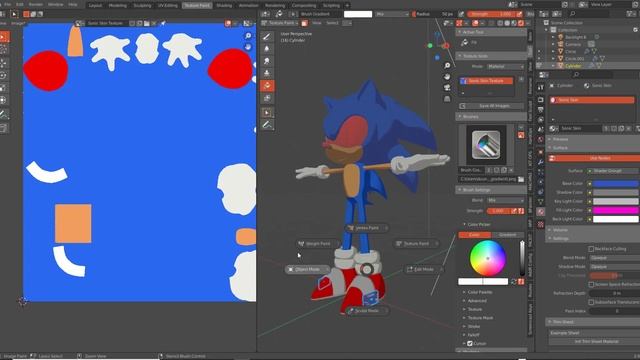
Task: Select the Mask tool in viewport toolbar
Action: click(267, 98)
